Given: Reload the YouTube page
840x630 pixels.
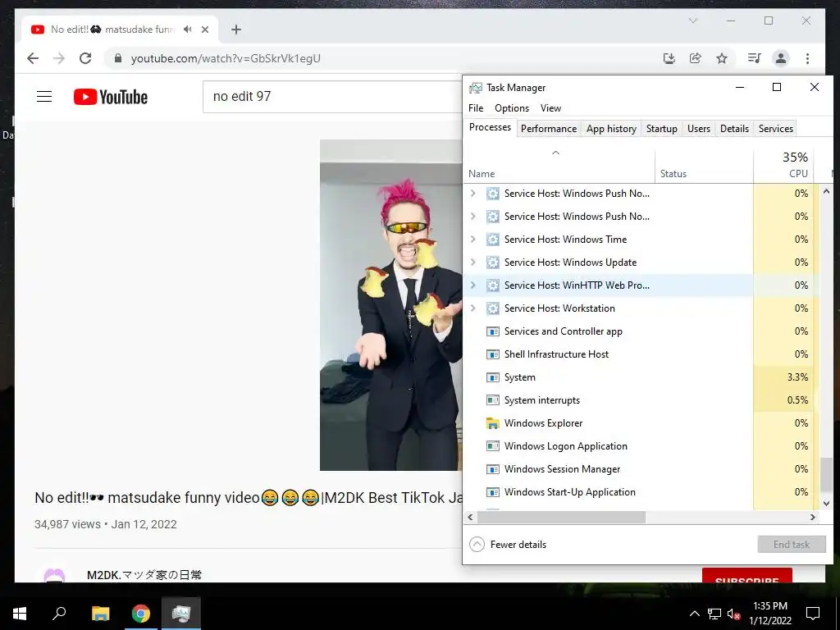Looking at the screenshot, I should [x=85, y=58].
